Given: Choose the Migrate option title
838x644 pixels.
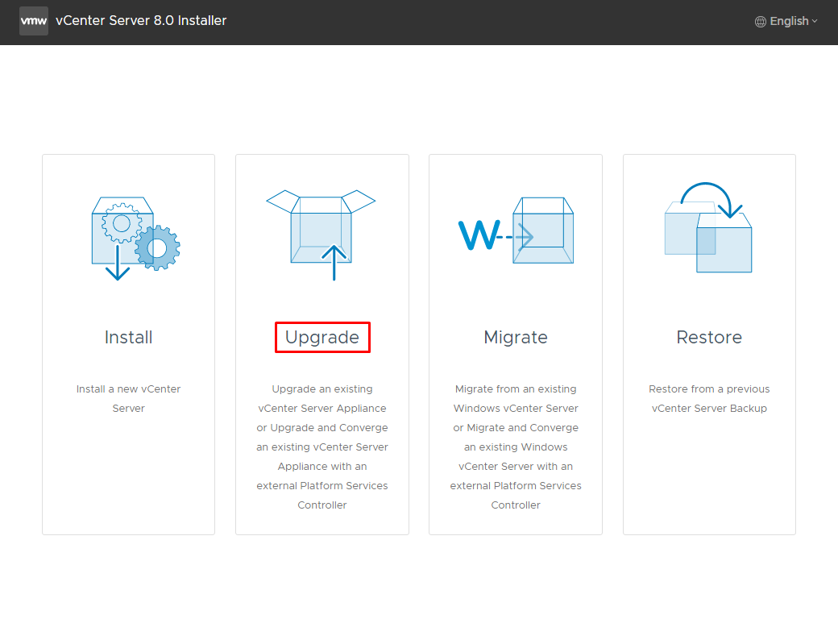Looking at the screenshot, I should 516,337.
